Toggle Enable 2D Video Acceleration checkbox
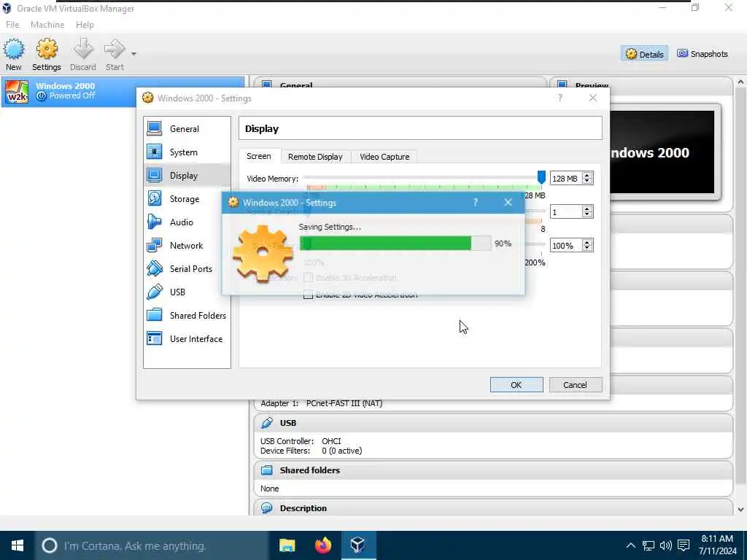This screenshot has height=560, width=747. point(309,295)
